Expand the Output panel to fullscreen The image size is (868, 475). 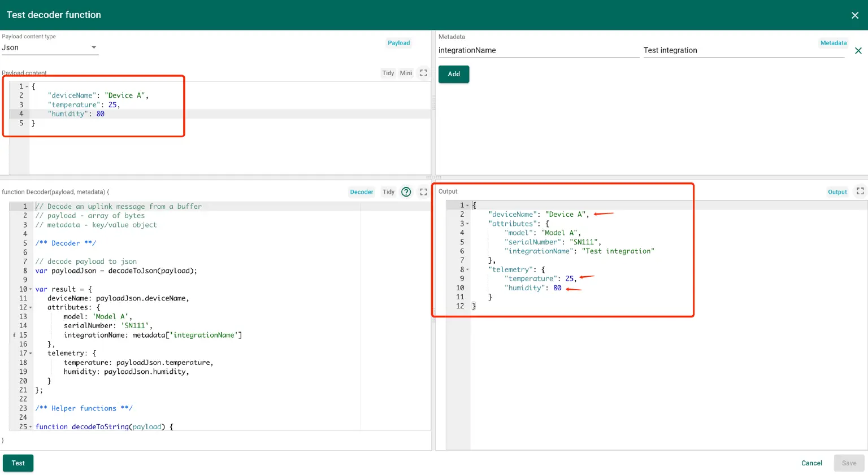[x=860, y=191]
